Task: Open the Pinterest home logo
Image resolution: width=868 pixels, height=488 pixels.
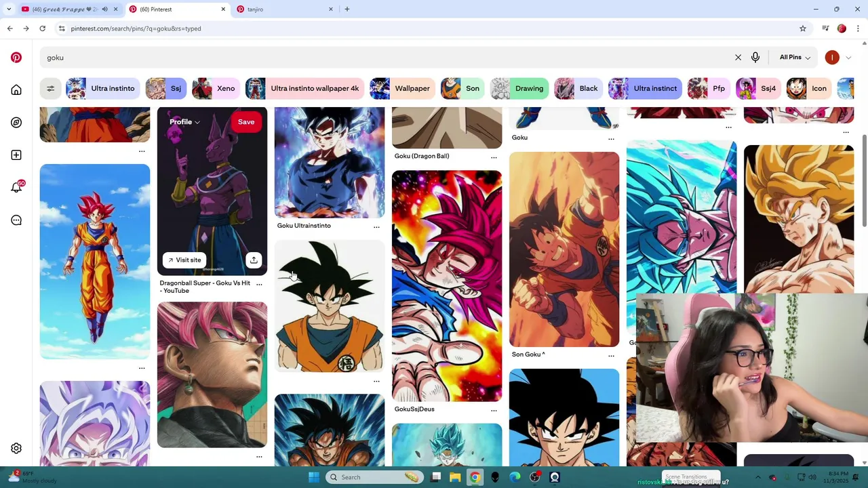Action: tap(16, 58)
